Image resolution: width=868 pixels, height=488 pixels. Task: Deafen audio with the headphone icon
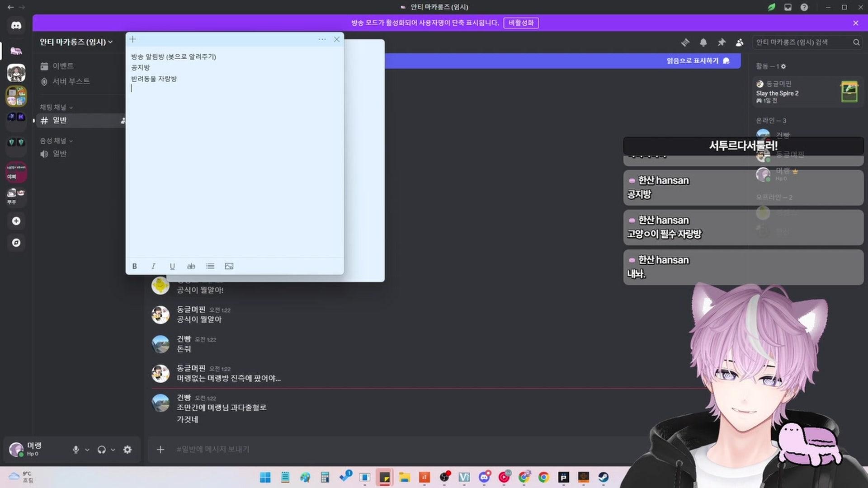pos(102,450)
